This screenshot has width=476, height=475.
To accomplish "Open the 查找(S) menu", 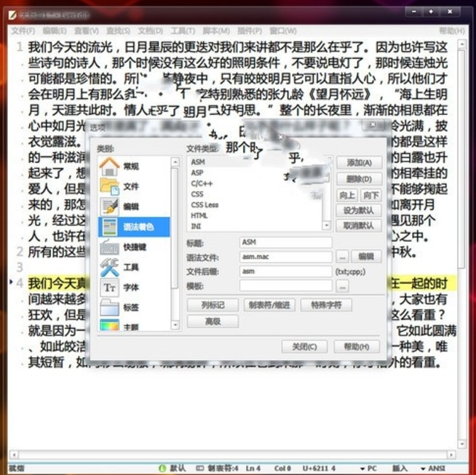I will coord(119,31).
